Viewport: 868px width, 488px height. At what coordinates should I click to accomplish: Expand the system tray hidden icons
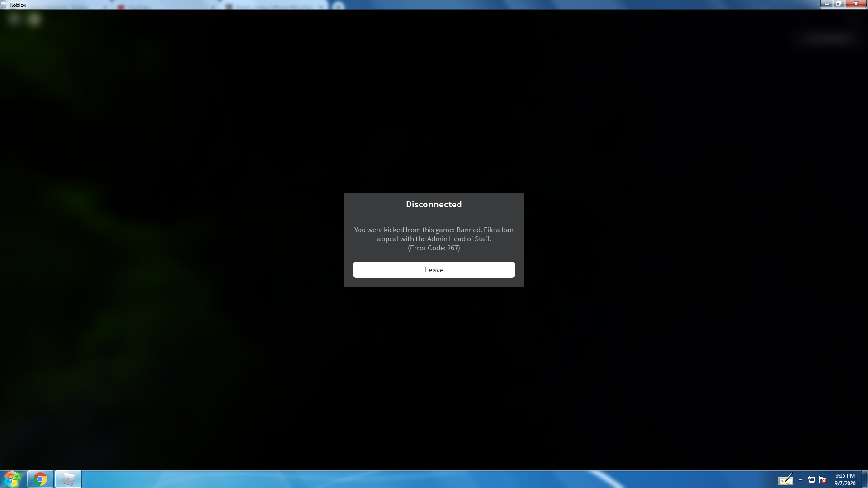click(799, 479)
